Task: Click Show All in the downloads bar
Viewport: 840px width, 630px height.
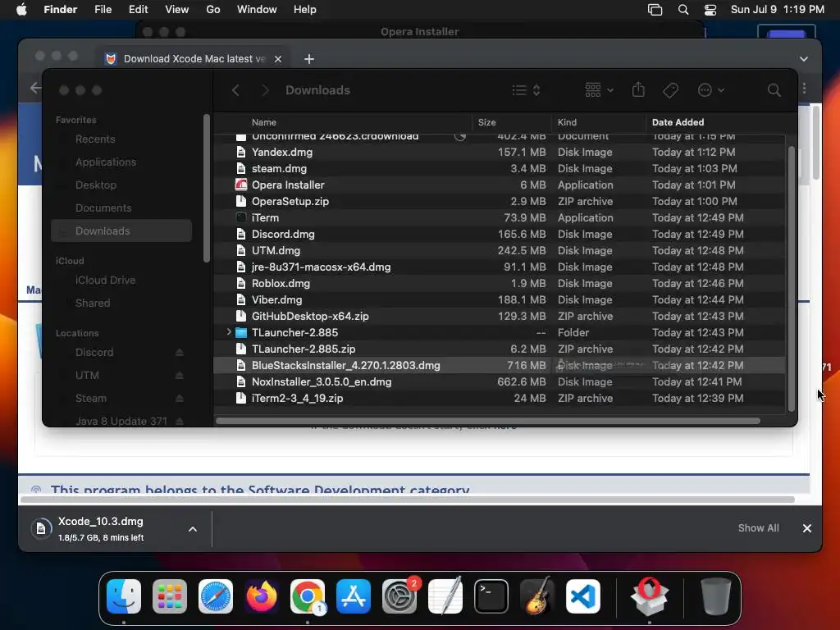Action: 758,528
